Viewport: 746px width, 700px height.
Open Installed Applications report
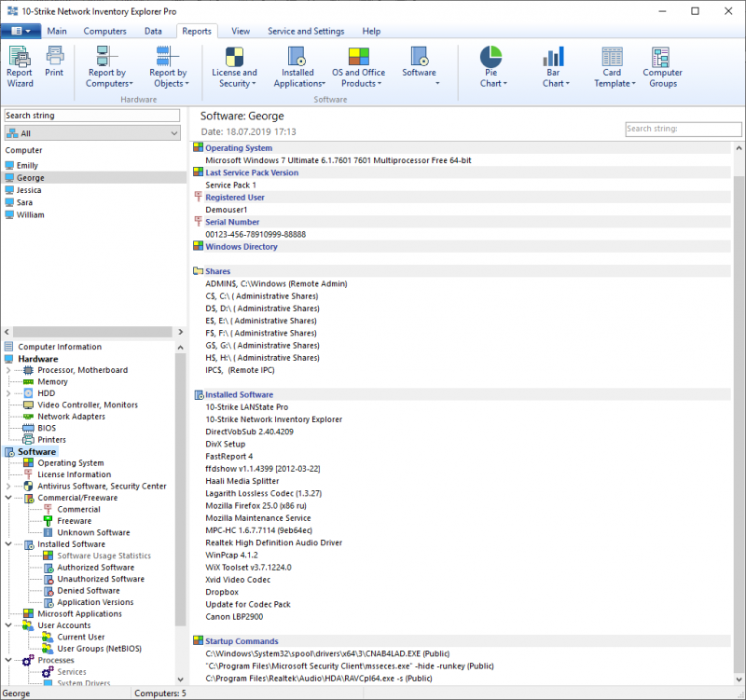click(x=297, y=67)
